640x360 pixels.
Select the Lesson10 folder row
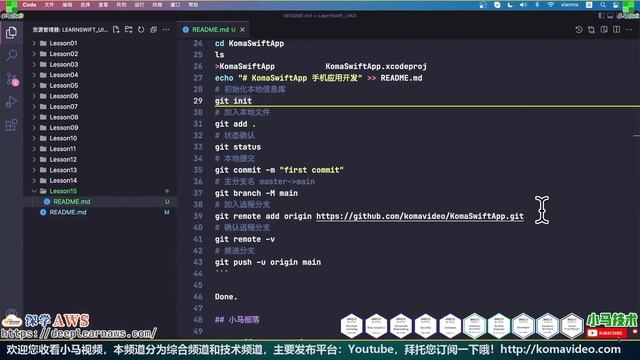coord(100,138)
